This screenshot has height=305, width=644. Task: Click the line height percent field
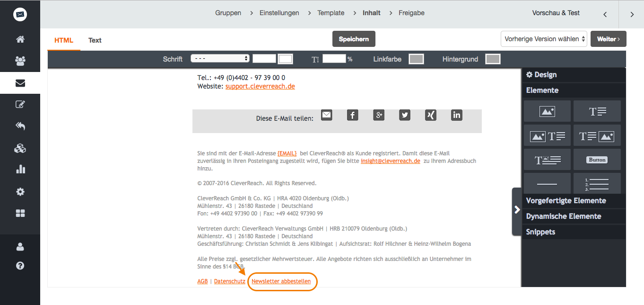pos(334,59)
